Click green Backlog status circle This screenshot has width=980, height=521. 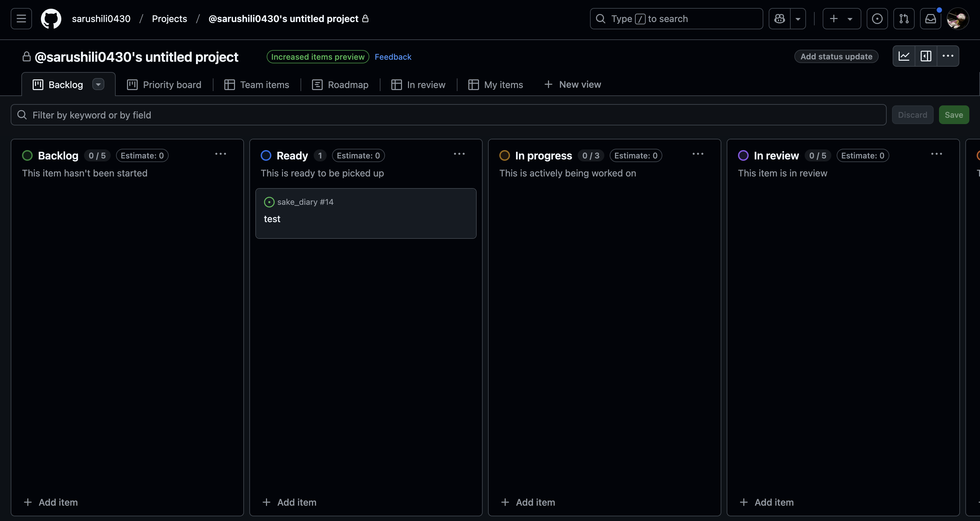(x=27, y=156)
